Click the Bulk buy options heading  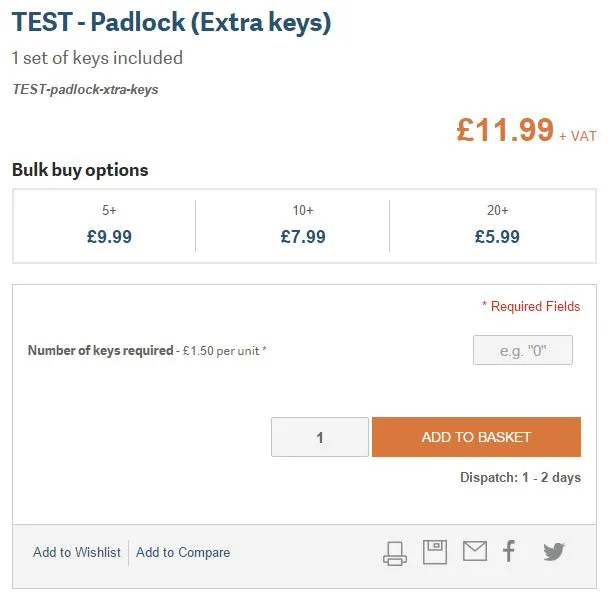80,170
